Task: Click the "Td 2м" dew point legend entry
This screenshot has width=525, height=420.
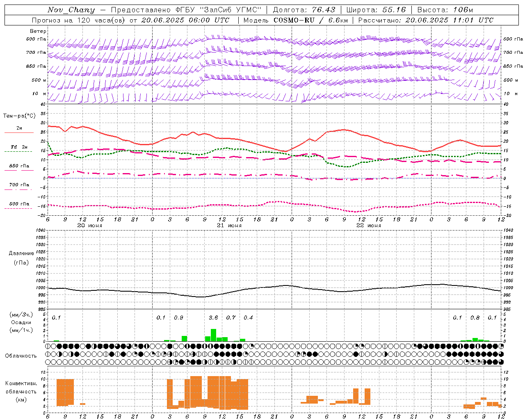Action: click(x=19, y=147)
